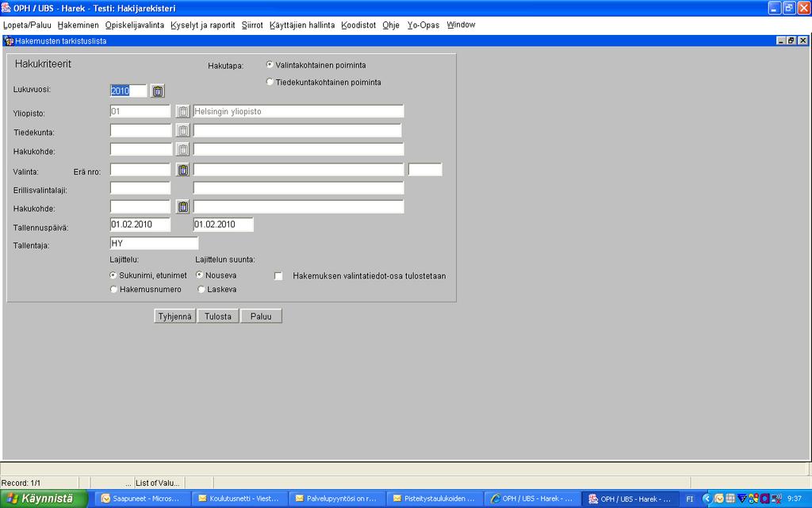Click the blue triangle tray icon
The height and width of the screenshot is (508, 812).
pyautogui.click(x=742, y=498)
